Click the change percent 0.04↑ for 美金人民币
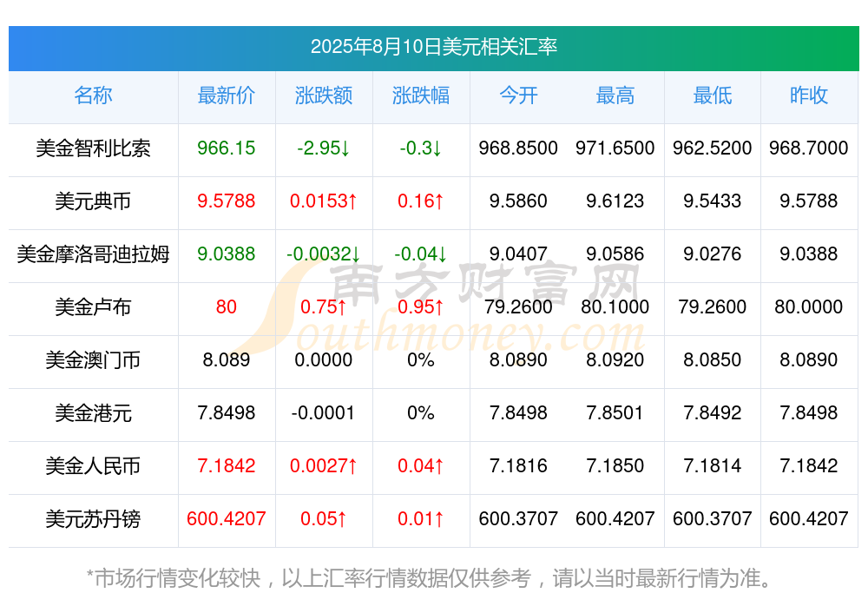 coord(421,466)
